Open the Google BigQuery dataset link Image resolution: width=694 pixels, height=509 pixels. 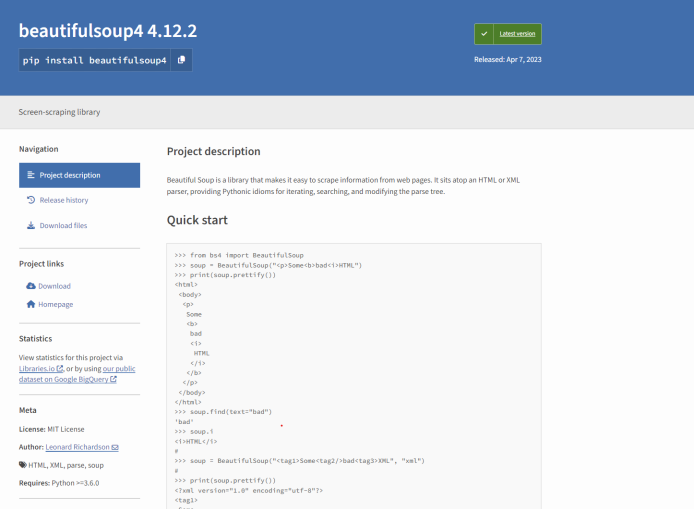pyautogui.click(x=77, y=374)
